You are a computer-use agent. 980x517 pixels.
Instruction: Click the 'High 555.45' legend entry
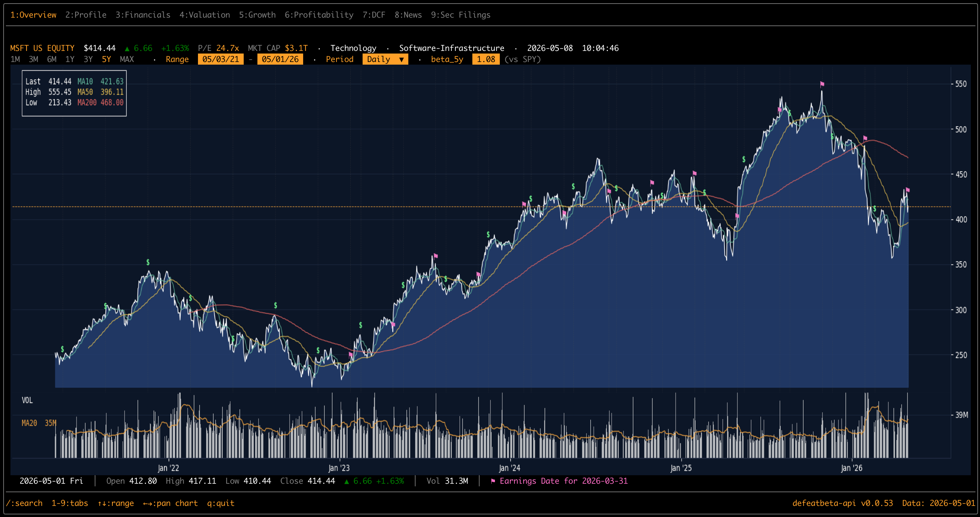[x=48, y=92]
